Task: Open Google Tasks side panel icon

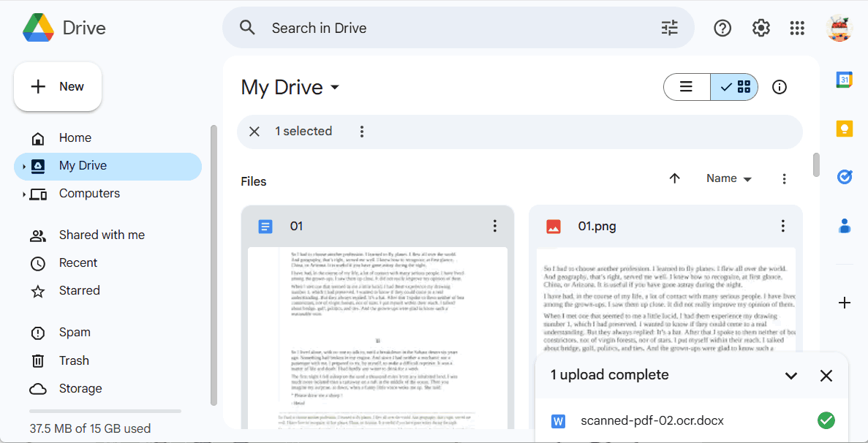Action: click(845, 177)
